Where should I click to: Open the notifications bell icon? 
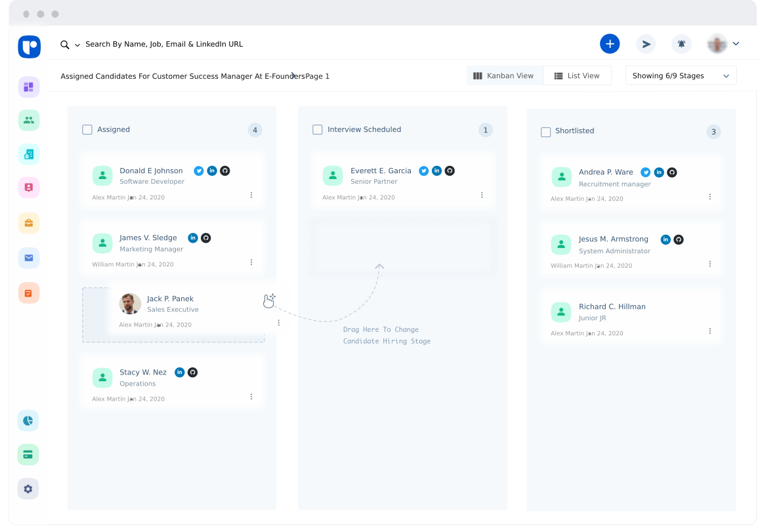coord(681,44)
